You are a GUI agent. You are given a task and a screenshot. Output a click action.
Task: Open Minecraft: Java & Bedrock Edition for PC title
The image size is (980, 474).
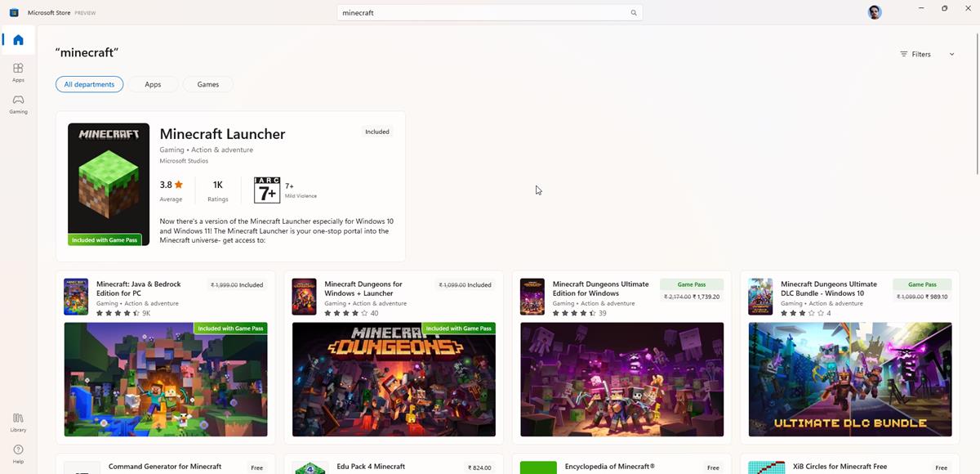(139, 288)
